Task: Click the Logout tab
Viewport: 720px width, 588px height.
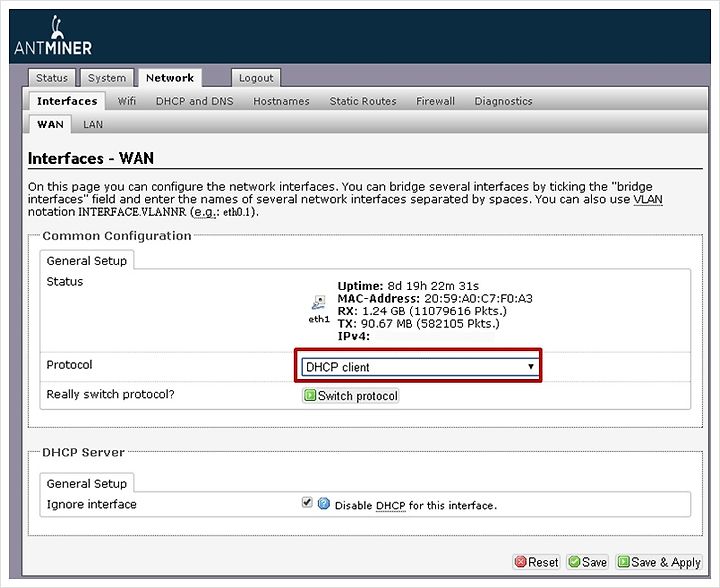Action: coord(256,78)
